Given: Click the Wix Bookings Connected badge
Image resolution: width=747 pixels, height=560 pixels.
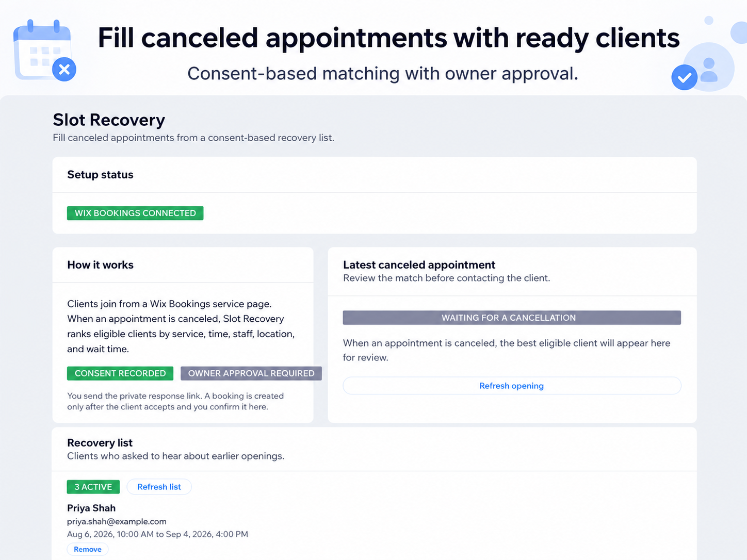Looking at the screenshot, I should coord(135,213).
